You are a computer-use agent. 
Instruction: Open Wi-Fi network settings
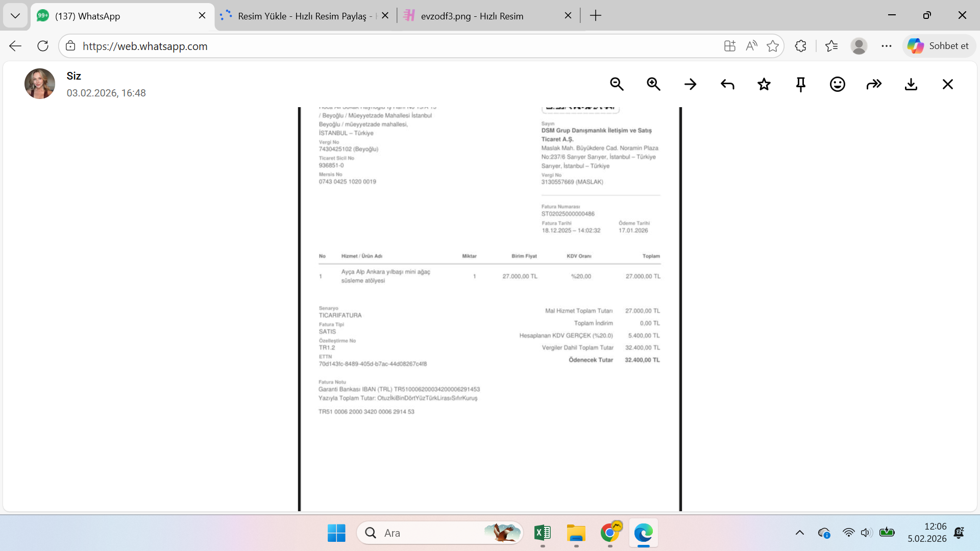[x=848, y=533]
